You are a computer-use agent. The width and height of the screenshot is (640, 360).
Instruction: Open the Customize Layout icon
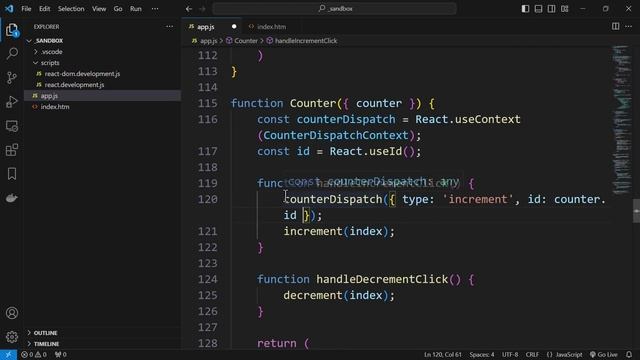(564, 9)
